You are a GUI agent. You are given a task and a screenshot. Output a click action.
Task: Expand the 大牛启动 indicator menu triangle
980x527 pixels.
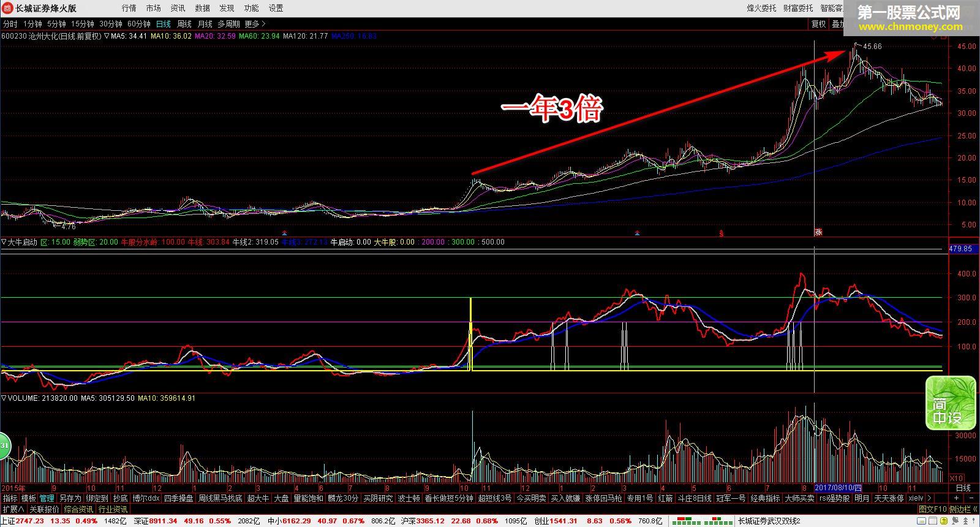(x=4, y=242)
